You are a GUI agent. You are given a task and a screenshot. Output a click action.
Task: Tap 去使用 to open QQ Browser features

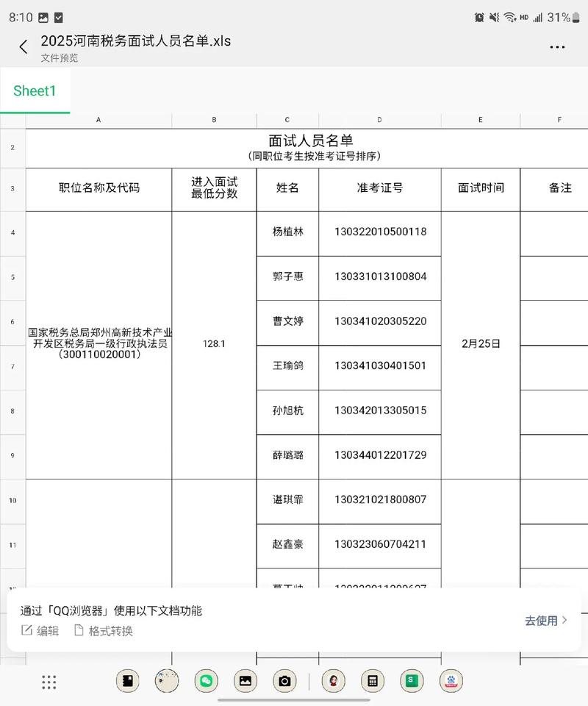(544, 620)
